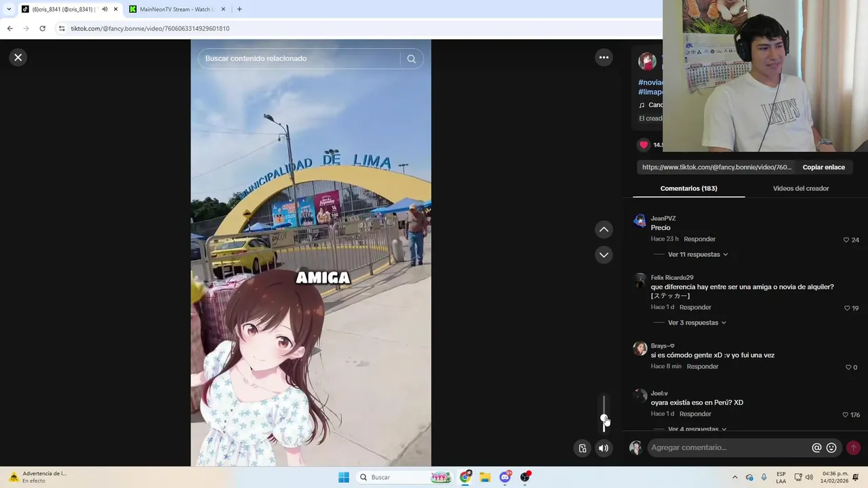
Task: Open a new browser tab
Action: pyautogui.click(x=239, y=9)
